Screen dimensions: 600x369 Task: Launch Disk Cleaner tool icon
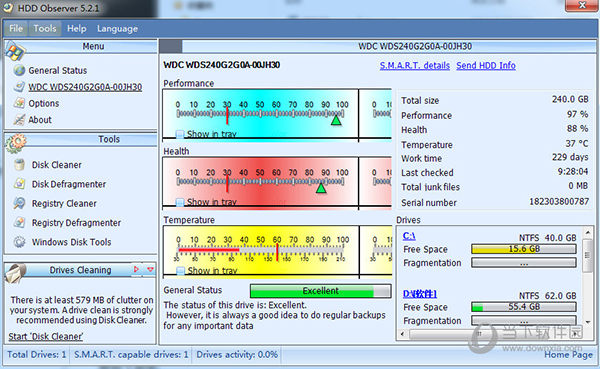tap(19, 165)
